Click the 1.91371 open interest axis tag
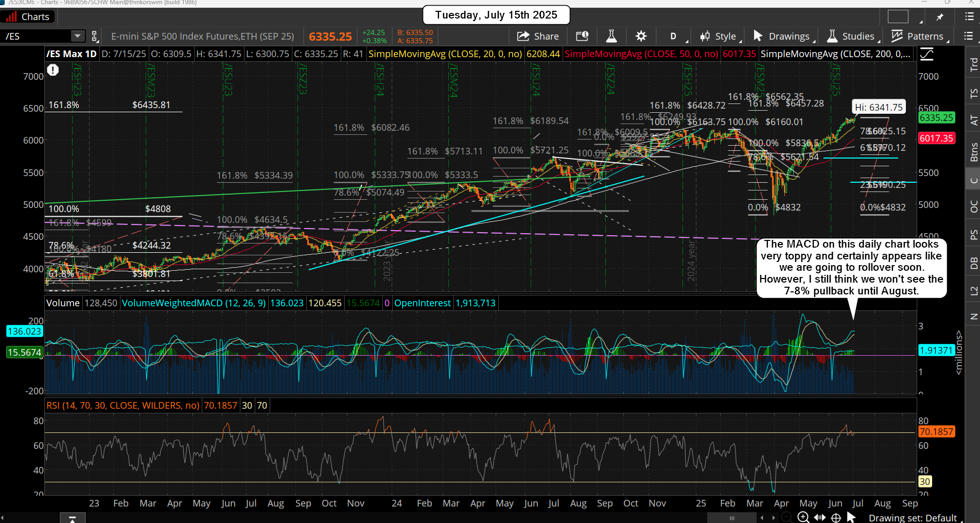 (936, 351)
